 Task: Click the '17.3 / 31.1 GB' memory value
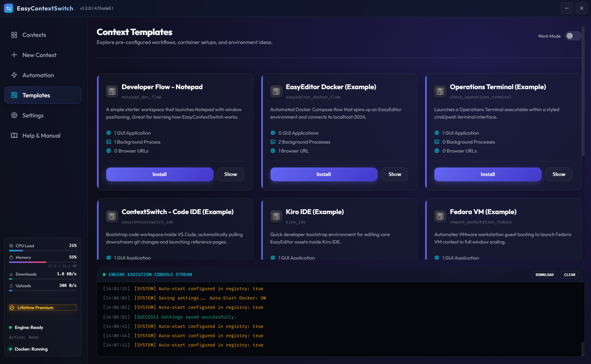(62, 266)
